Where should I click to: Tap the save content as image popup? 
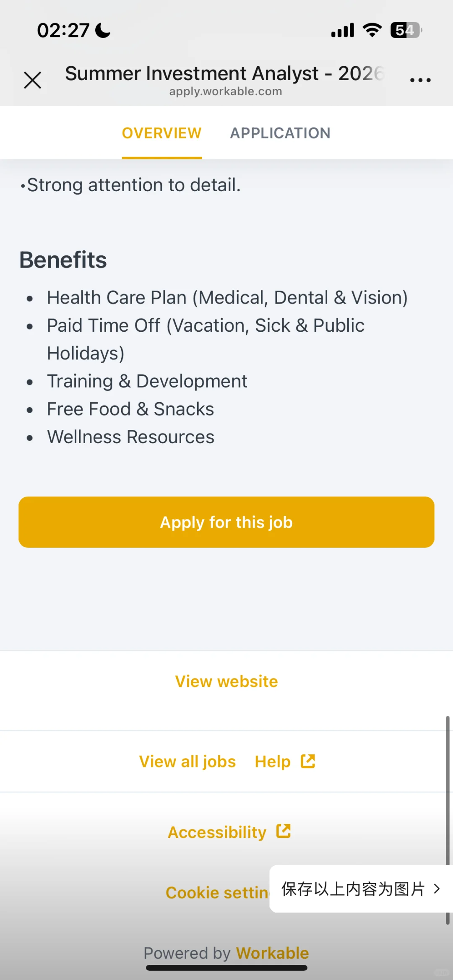tap(361, 889)
